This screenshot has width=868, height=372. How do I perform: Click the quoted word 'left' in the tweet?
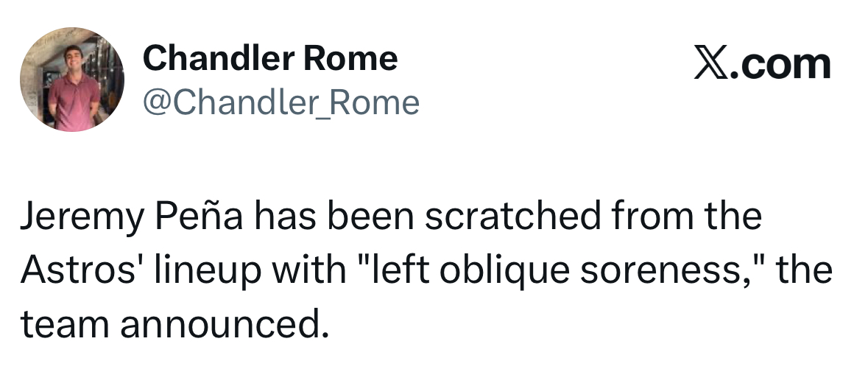click(x=392, y=270)
